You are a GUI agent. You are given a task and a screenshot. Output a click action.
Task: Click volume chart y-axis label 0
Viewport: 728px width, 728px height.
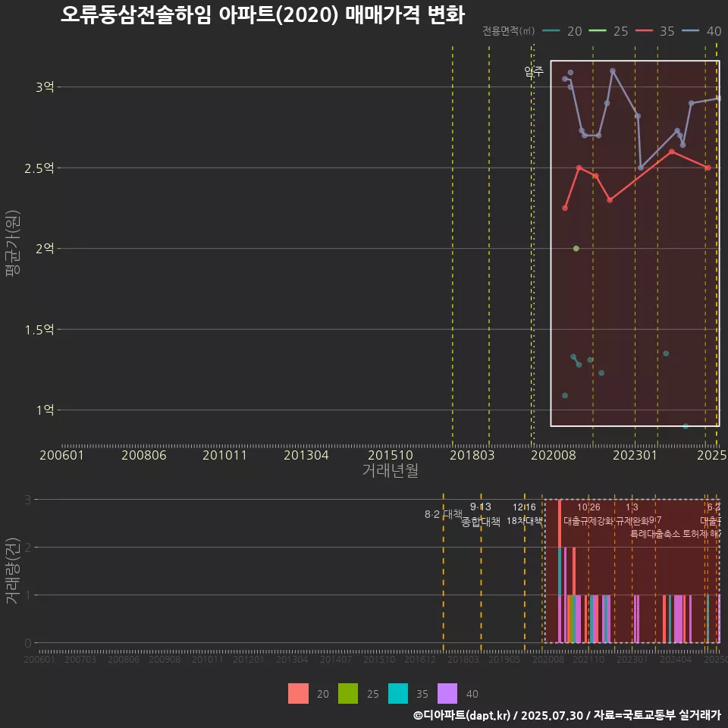pos(28,643)
